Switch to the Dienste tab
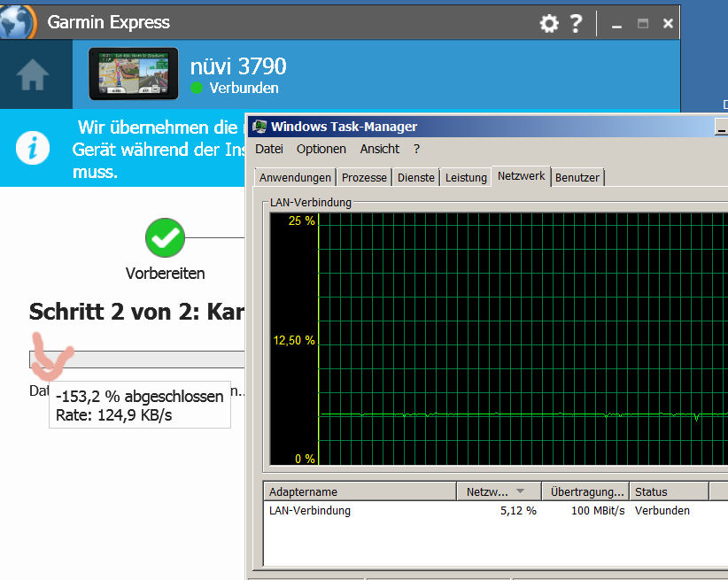 pyautogui.click(x=416, y=177)
